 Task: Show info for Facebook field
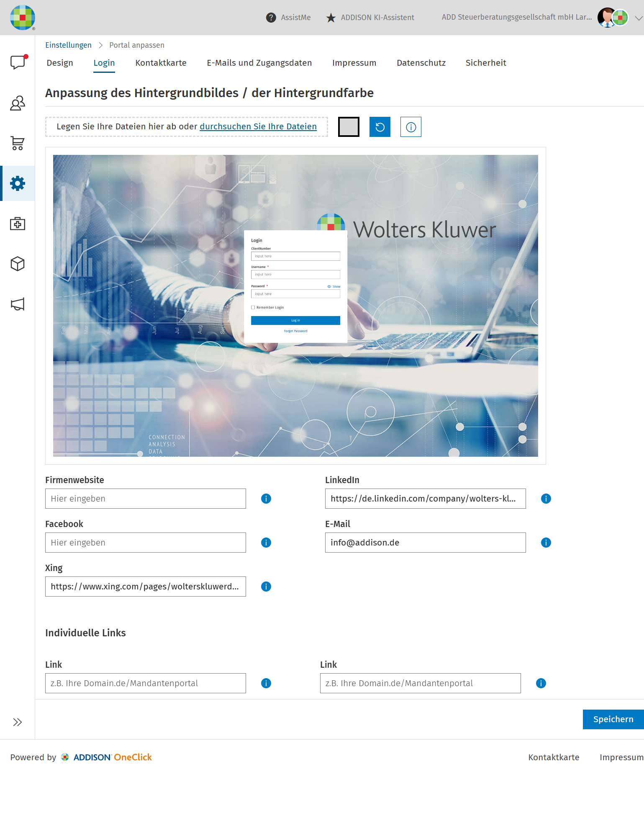pyautogui.click(x=266, y=543)
